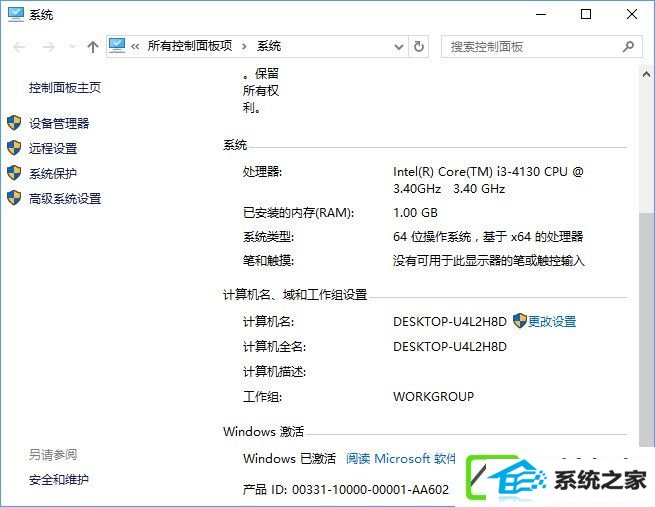Click the Windows 激活 section heading
The image size is (655, 507).
pyautogui.click(x=264, y=431)
